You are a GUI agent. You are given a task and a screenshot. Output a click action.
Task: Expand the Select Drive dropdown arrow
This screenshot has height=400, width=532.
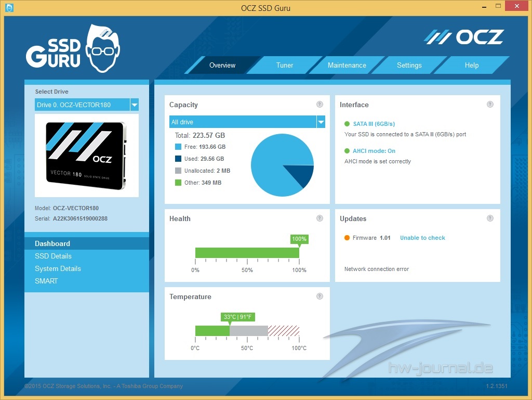(x=135, y=105)
